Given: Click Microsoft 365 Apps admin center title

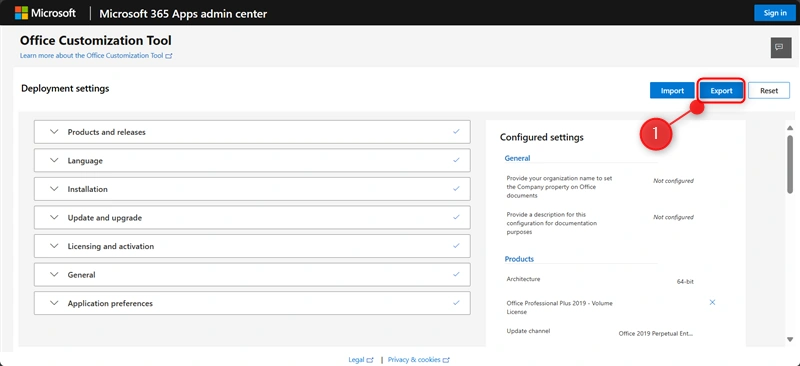Looking at the screenshot, I should [183, 14].
